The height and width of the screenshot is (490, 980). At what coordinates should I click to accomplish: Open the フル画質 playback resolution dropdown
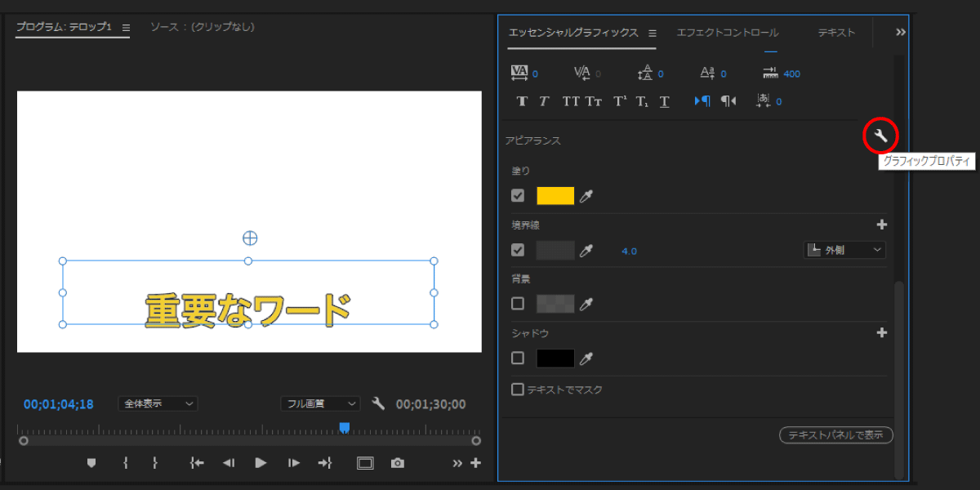pos(320,403)
